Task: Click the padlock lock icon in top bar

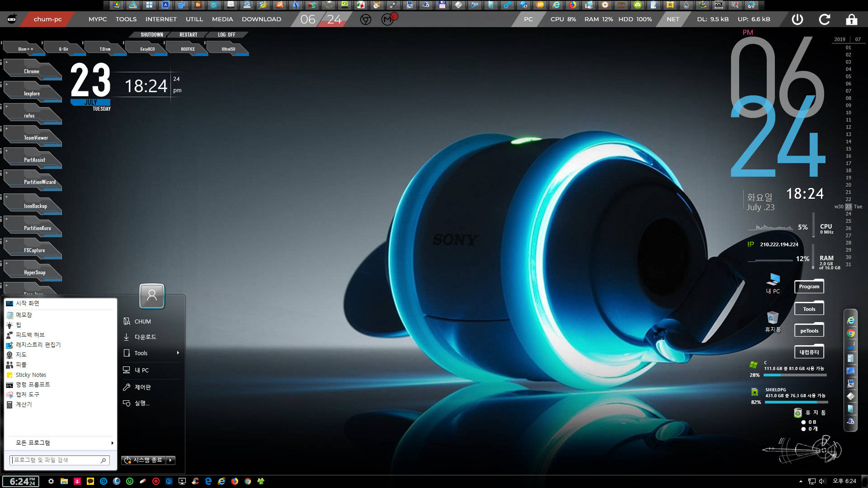Action: pyautogui.click(x=852, y=19)
